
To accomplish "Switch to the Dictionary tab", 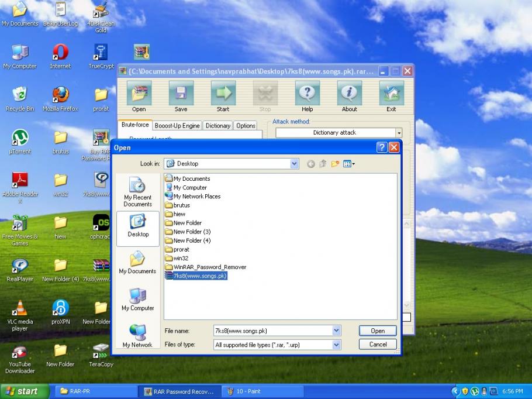I will click(x=218, y=126).
